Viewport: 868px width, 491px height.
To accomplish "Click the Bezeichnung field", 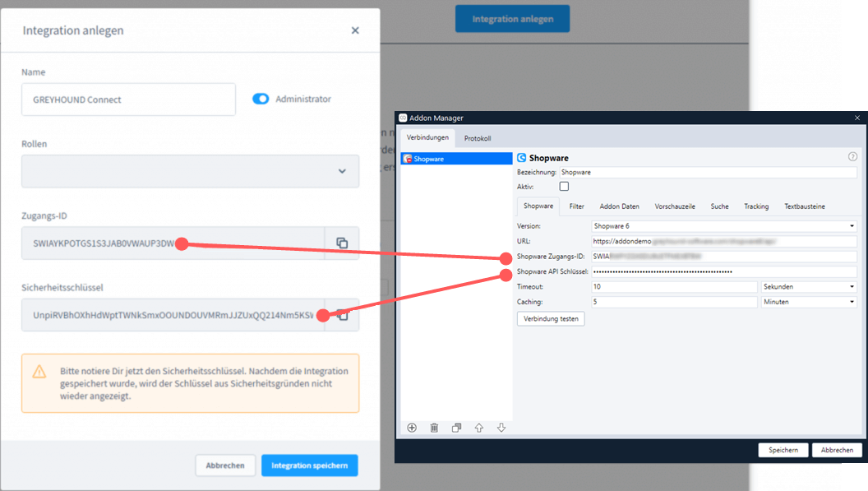I will [708, 173].
